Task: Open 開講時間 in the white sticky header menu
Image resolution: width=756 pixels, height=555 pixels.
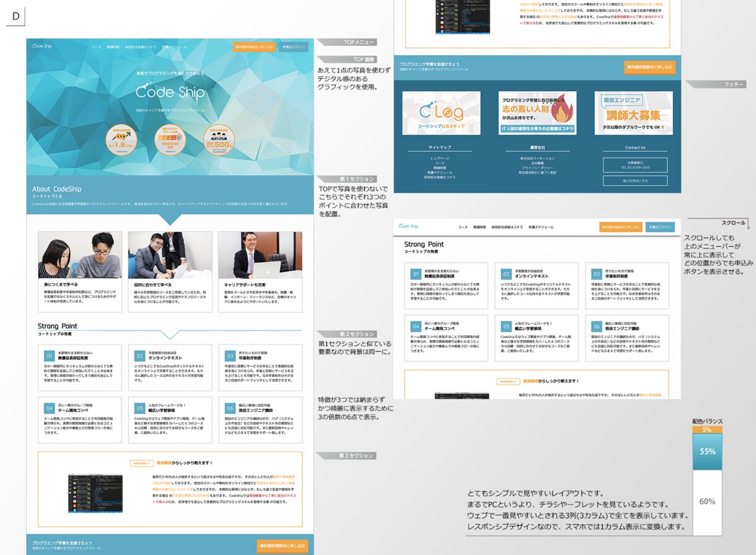Action: 480,228
